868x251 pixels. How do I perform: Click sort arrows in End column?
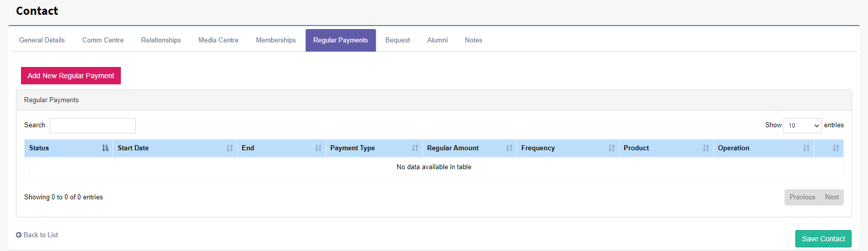pos(319,148)
